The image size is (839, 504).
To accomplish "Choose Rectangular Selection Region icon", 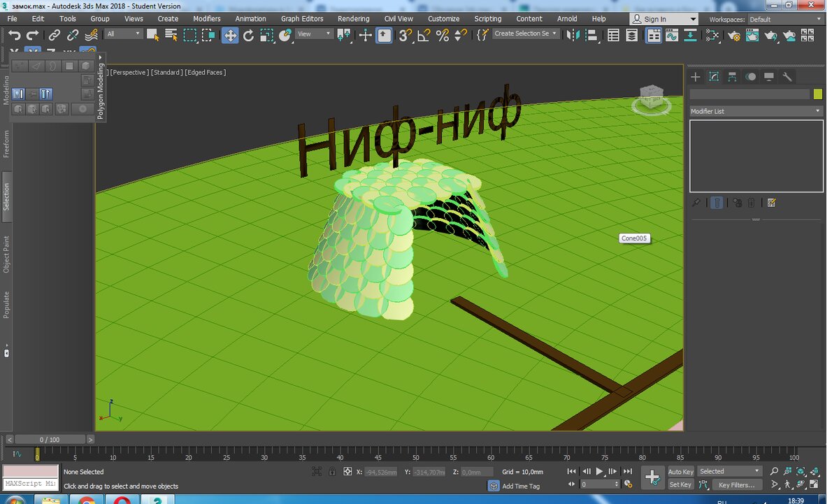I will pos(190,35).
